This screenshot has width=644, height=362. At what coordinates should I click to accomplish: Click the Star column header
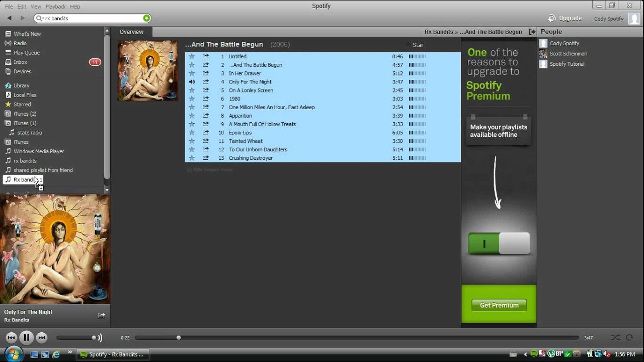[x=418, y=45]
